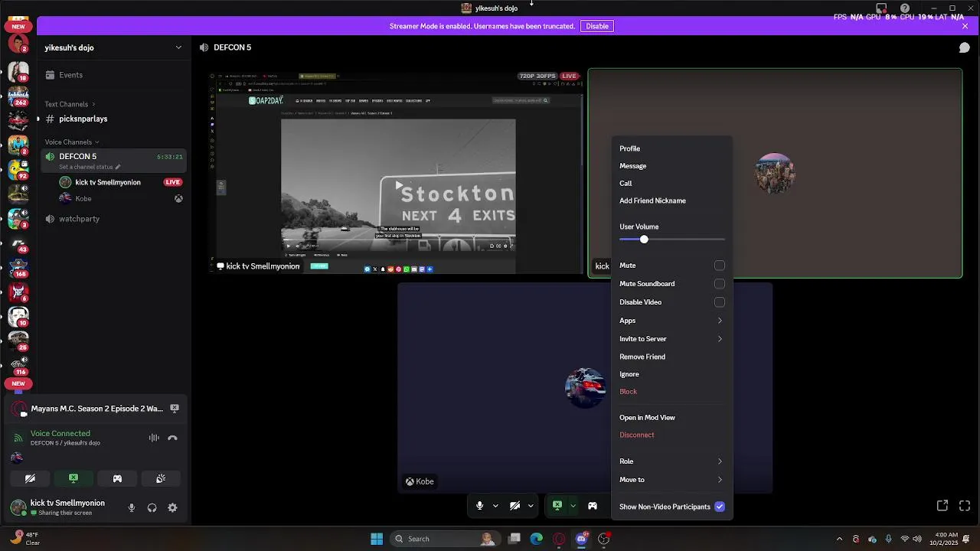The width and height of the screenshot is (980, 551).
Task: Click Microsoft Edge in the Windows taskbar
Action: pyautogui.click(x=537, y=539)
